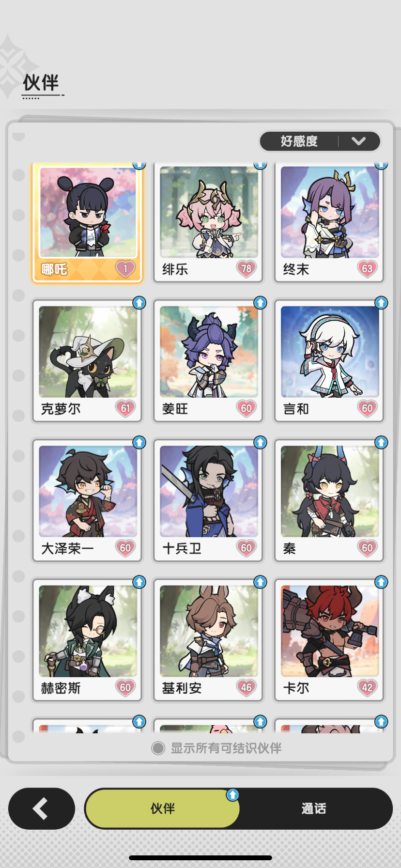Switch to the 通话 tab
This screenshot has width=401, height=868.
coord(314,808)
